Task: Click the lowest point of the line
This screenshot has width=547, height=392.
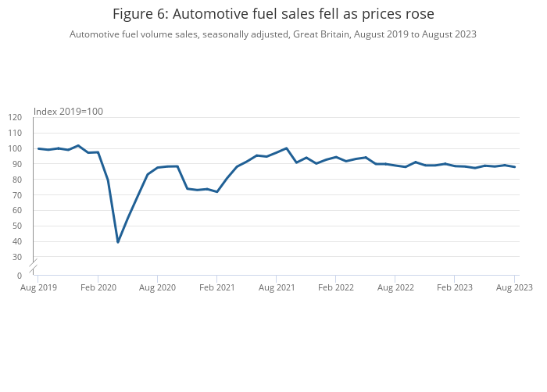Action: click(118, 242)
